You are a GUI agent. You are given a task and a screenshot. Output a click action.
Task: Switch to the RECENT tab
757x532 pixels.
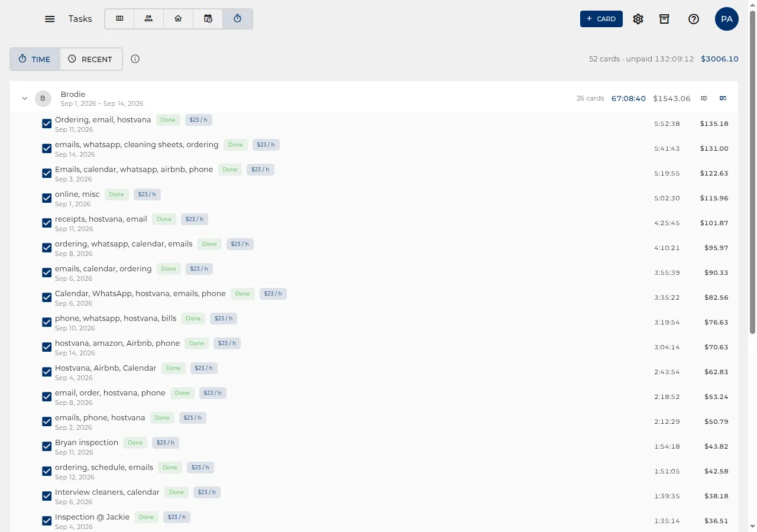point(90,59)
